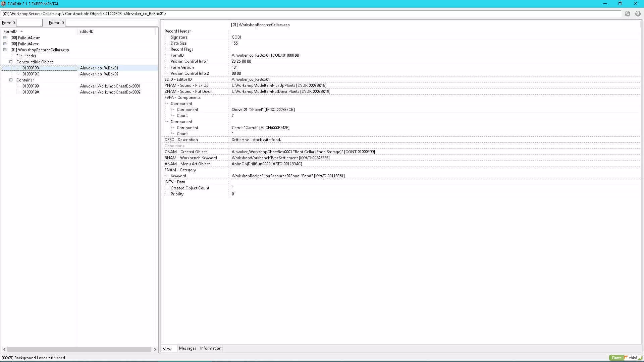Select the Data Size value 155
This screenshot has width=644, height=362.
(x=234, y=43)
